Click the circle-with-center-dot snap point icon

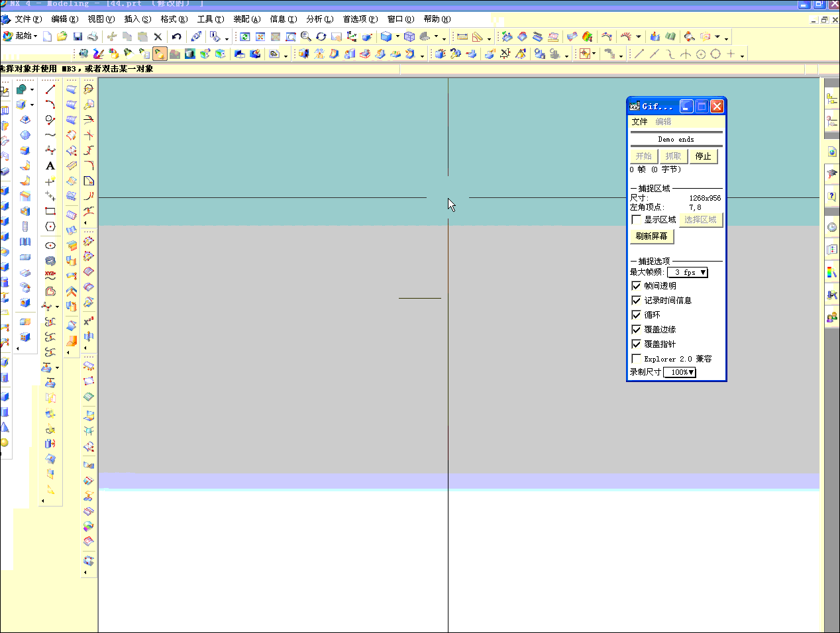click(700, 54)
